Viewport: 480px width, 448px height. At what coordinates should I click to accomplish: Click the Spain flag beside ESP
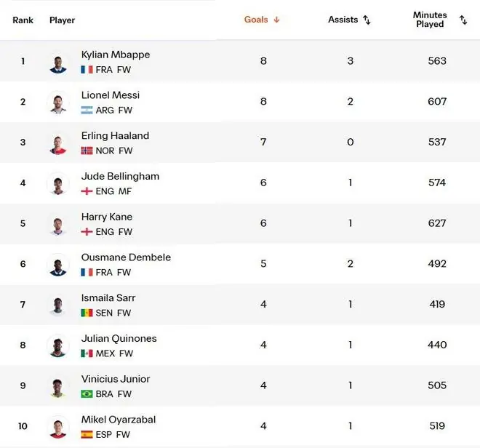click(x=87, y=434)
